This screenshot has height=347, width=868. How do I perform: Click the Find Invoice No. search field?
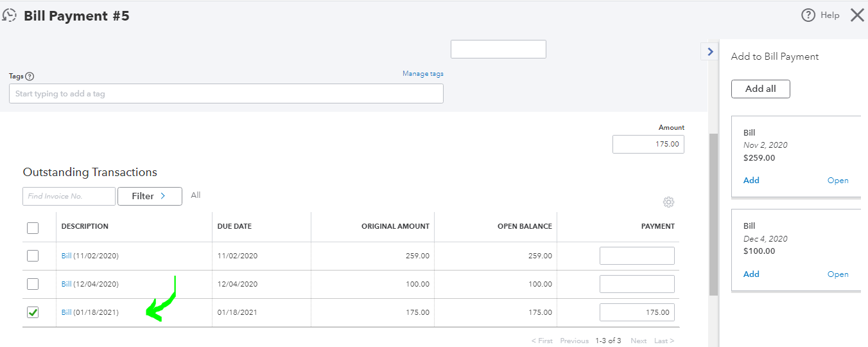69,196
